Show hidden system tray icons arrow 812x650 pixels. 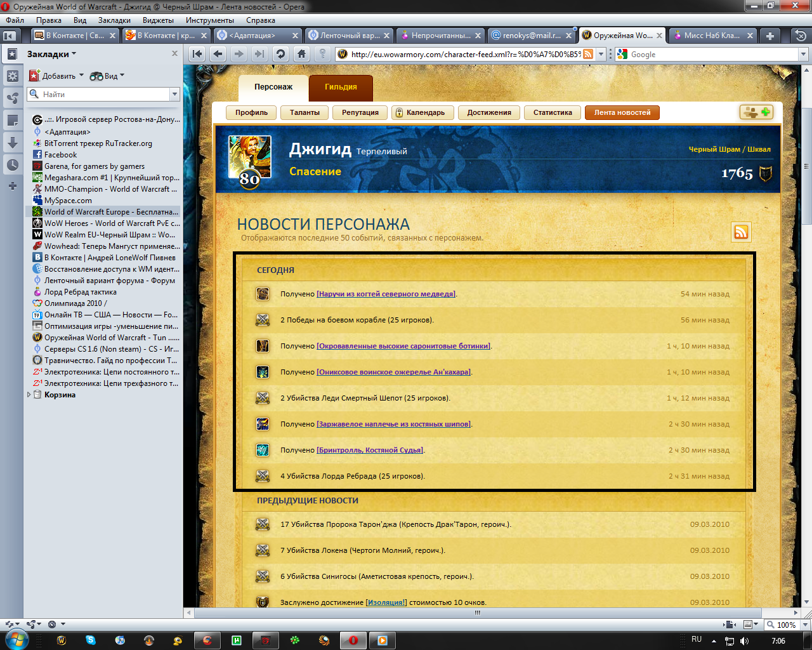pos(714,641)
